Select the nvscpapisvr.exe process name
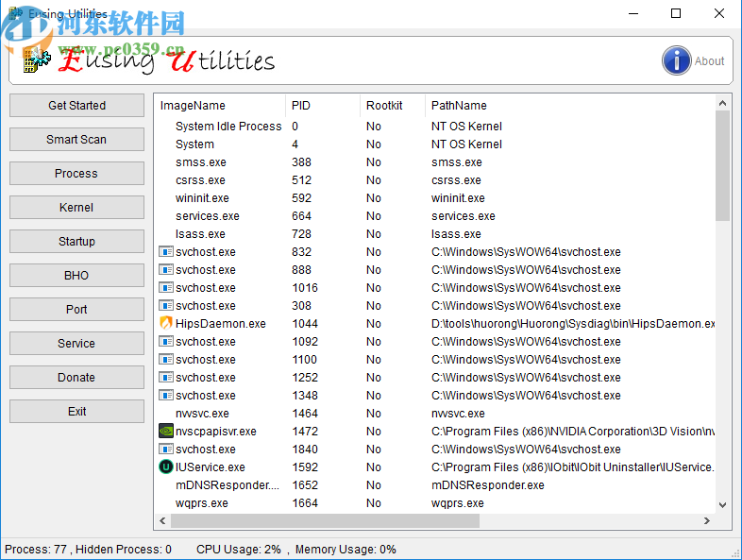Screen dimensions: 742x560 click(216, 432)
